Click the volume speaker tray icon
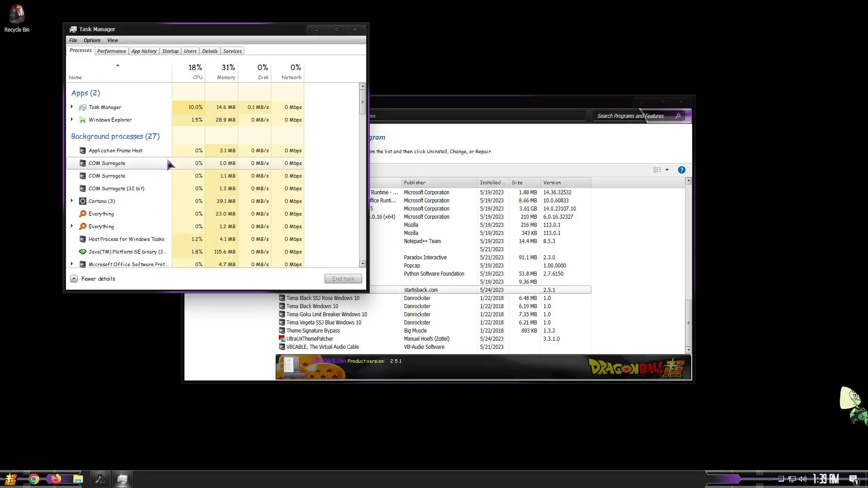This screenshot has width=868, height=488. click(x=803, y=479)
